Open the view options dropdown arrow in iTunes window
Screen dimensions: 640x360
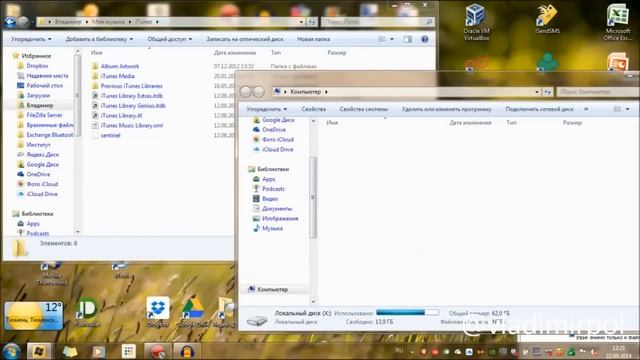tap(392, 39)
